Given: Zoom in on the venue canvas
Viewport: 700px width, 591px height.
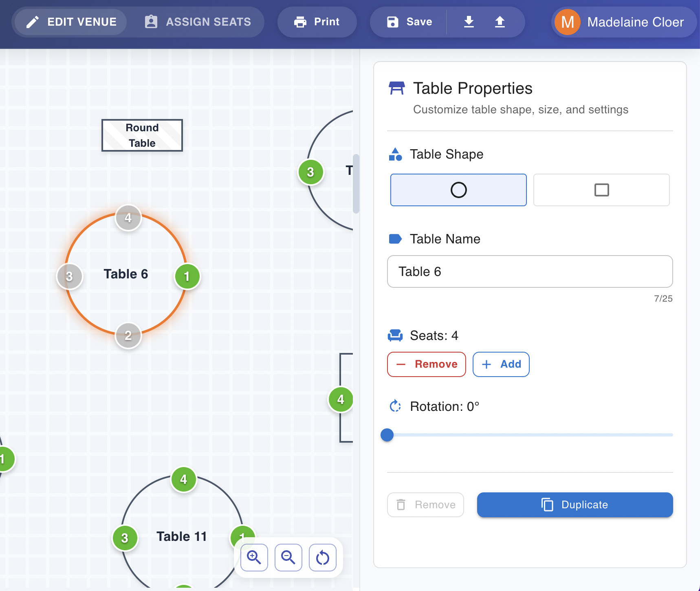Looking at the screenshot, I should tap(254, 558).
